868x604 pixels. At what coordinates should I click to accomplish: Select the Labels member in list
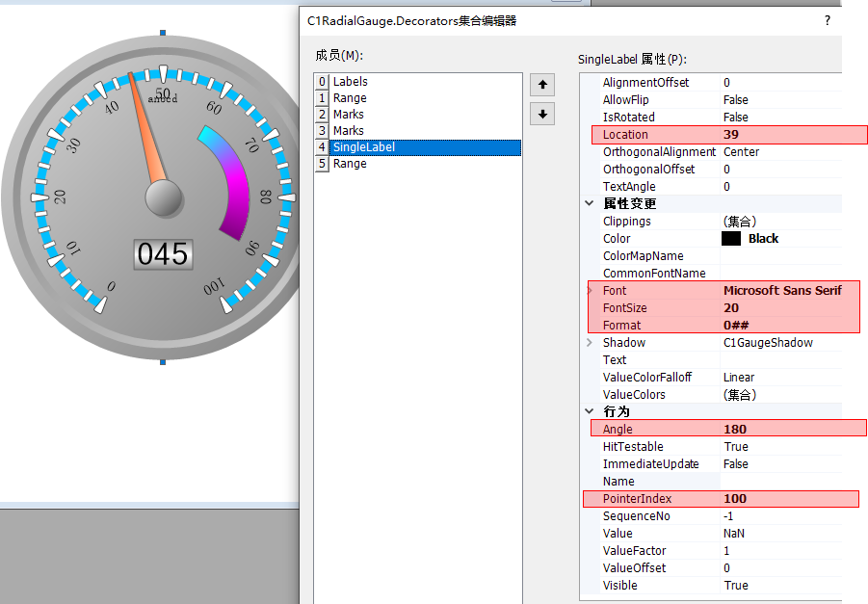coord(351,82)
